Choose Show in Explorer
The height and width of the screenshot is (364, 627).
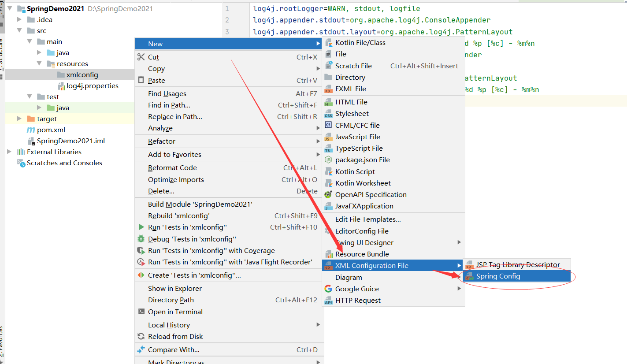click(x=228, y=288)
